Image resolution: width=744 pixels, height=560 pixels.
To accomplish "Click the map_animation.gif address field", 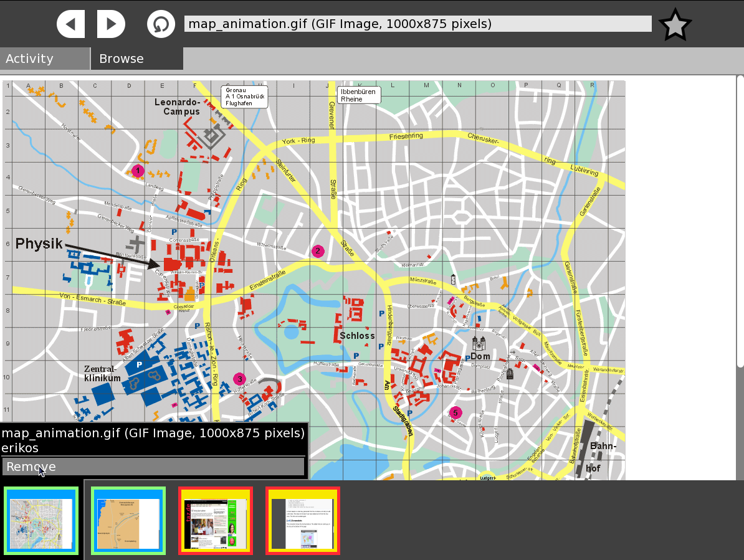I will [x=417, y=24].
